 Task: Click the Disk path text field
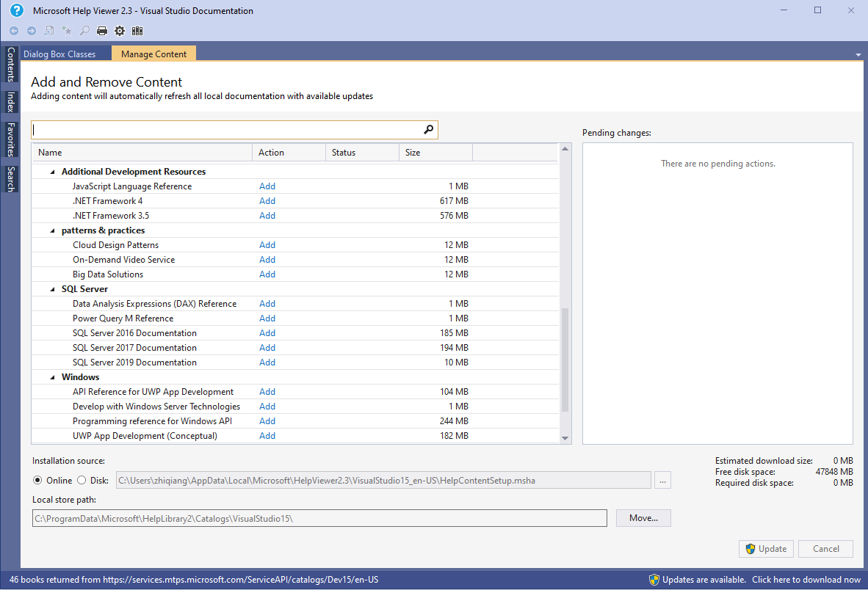pos(383,481)
